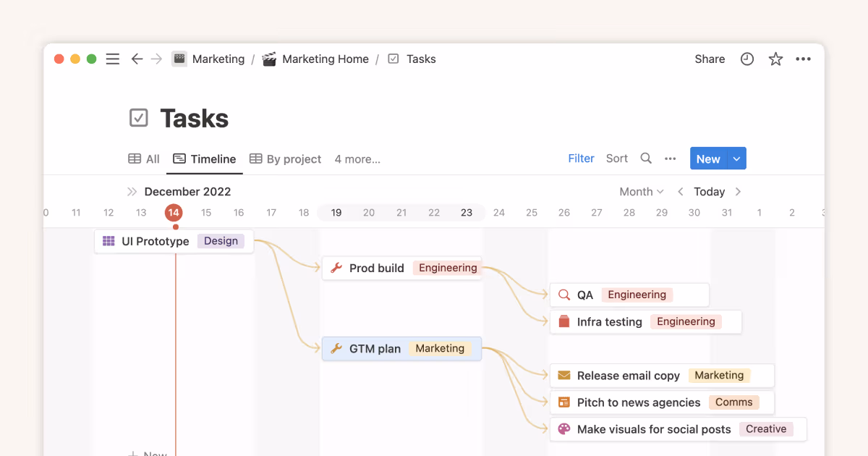Click the palette icon on Make visuals task
Image resolution: width=868 pixels, height=456 pixels.
[563, 428]
